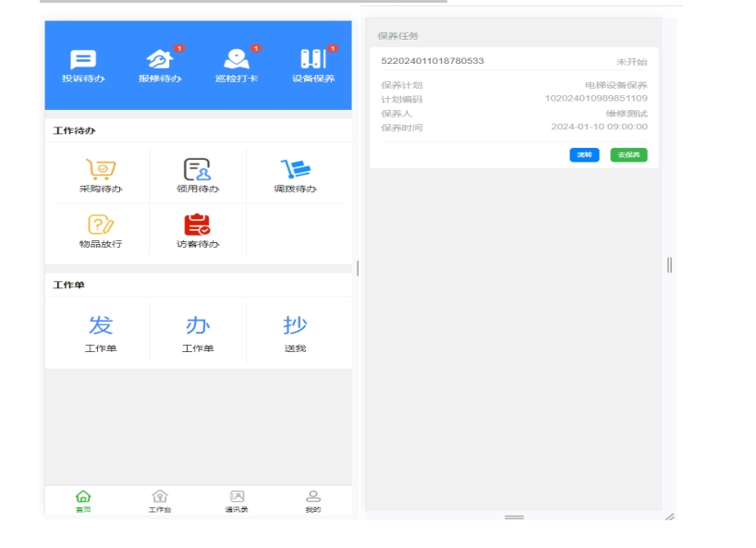The width and height of the screenshot is (756, 548).
Task: Click the 保养时间 label
Action: 402,128
